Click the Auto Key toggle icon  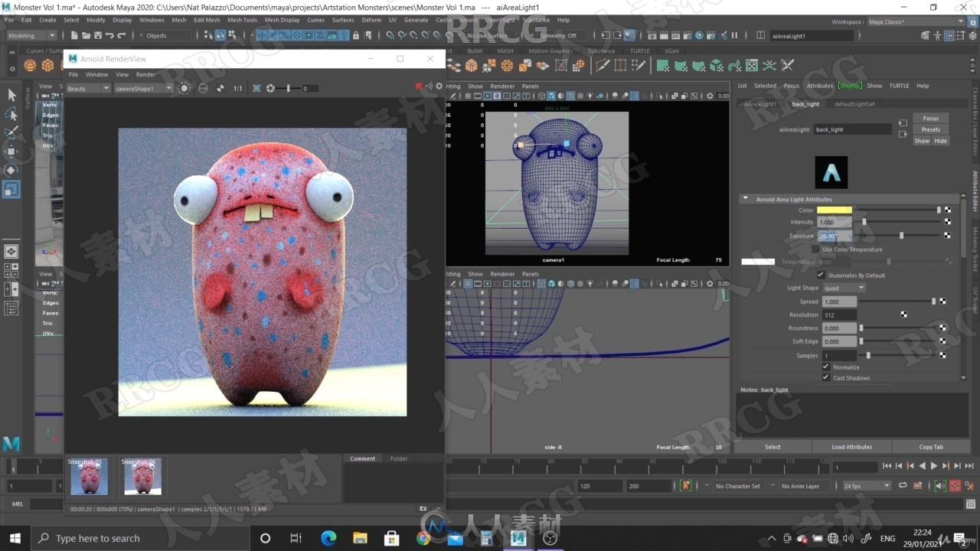coord(955,486)
